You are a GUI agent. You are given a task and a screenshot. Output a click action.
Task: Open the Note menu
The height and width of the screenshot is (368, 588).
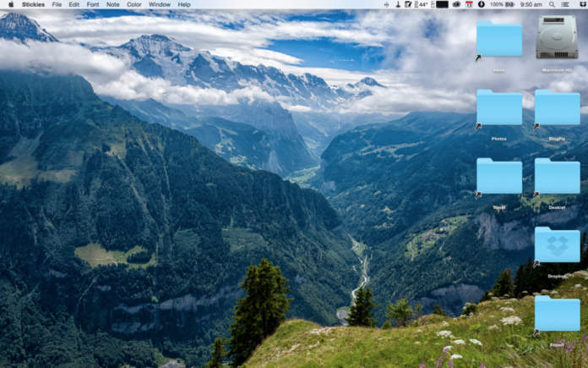tap(112, 4)
